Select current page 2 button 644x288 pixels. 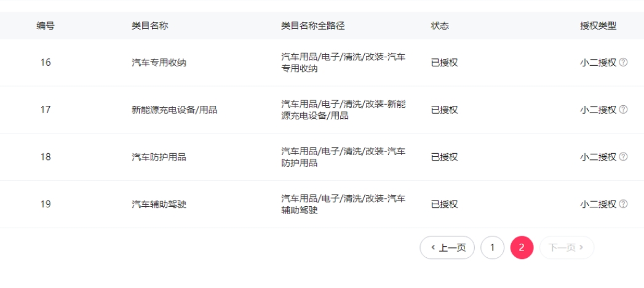522,247
